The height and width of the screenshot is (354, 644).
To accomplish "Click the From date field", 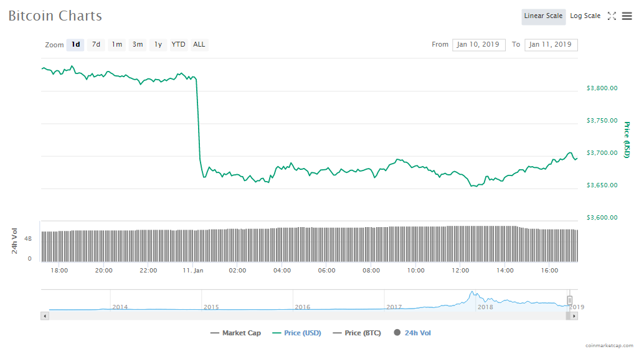I will [478, 45].
